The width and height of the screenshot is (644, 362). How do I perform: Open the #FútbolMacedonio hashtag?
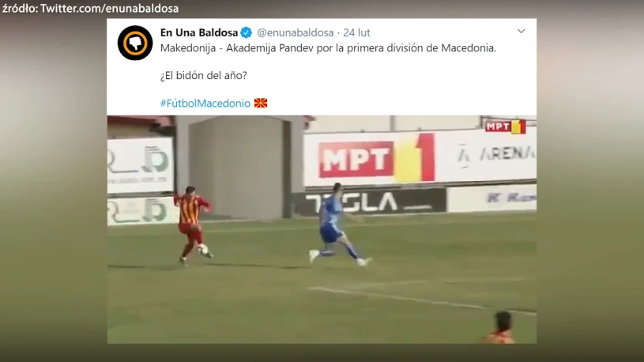205,103
